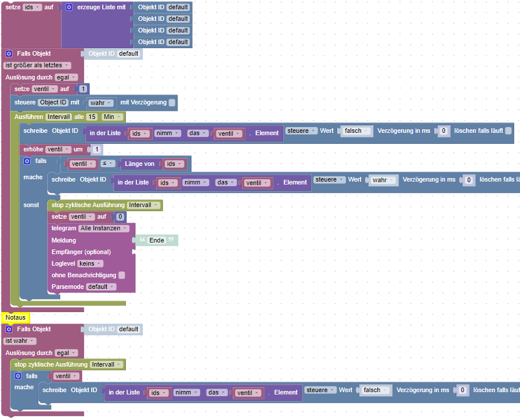Toggle 'löschen falls läuft' checkbox in the 'falsch' write block inside the Intervall loop
This screenshot has height=420, width=520.
508,131
